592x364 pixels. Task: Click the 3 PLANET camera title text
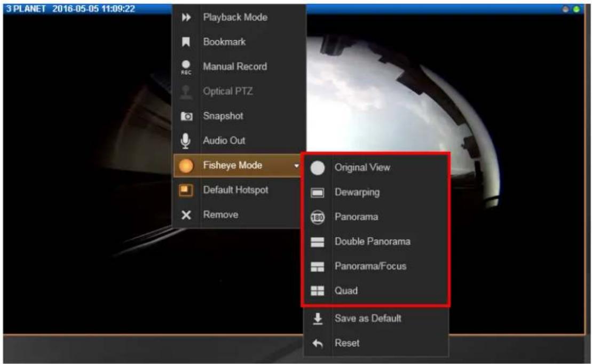tap(26, 9)
